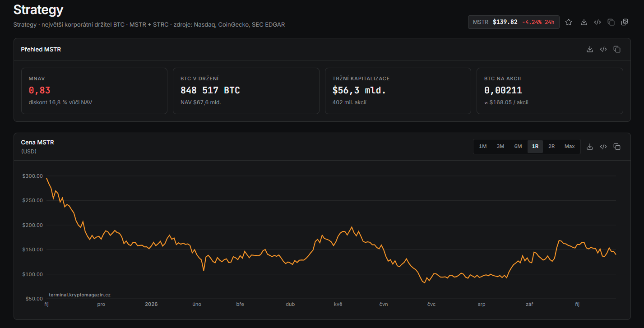Click the 'Strategy' page heading

[x=38, y=9]
